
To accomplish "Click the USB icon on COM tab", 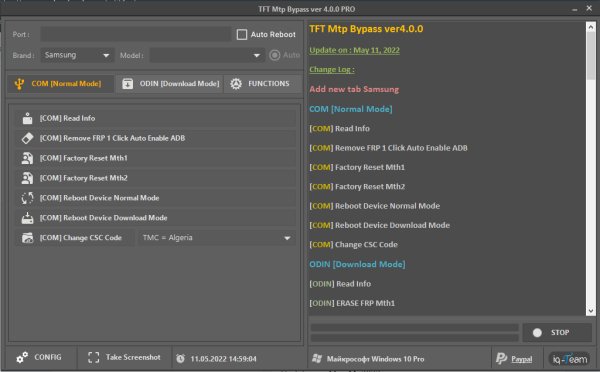I will (19, 83).
